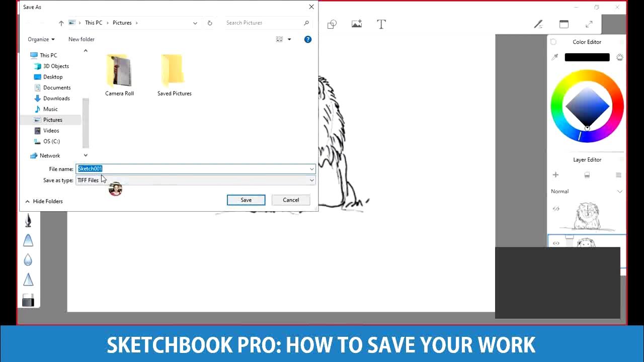Open the Saved Pictures folder
Viewport: 644px width, 362px height.
pos(174,75)
